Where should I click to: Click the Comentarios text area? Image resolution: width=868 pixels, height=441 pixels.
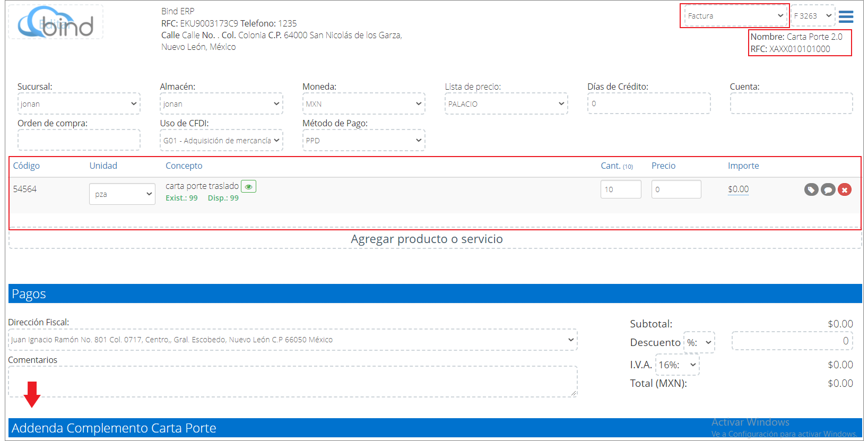point(293,382)
